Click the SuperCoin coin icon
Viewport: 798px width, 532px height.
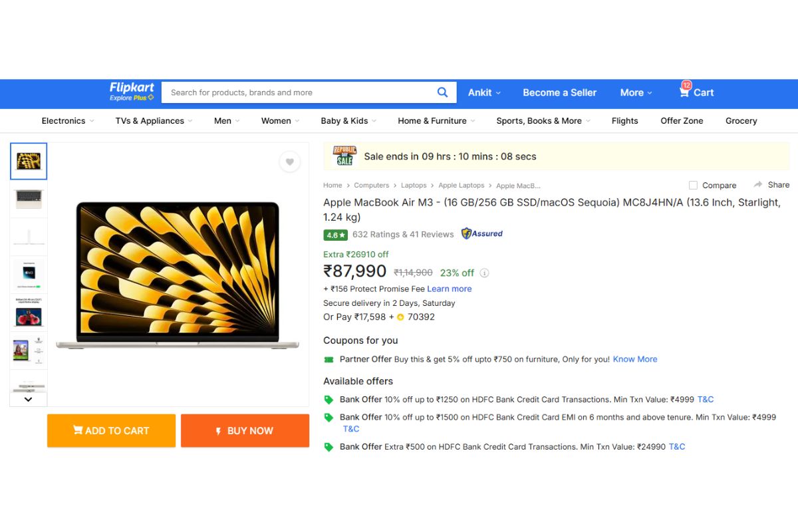400,317
